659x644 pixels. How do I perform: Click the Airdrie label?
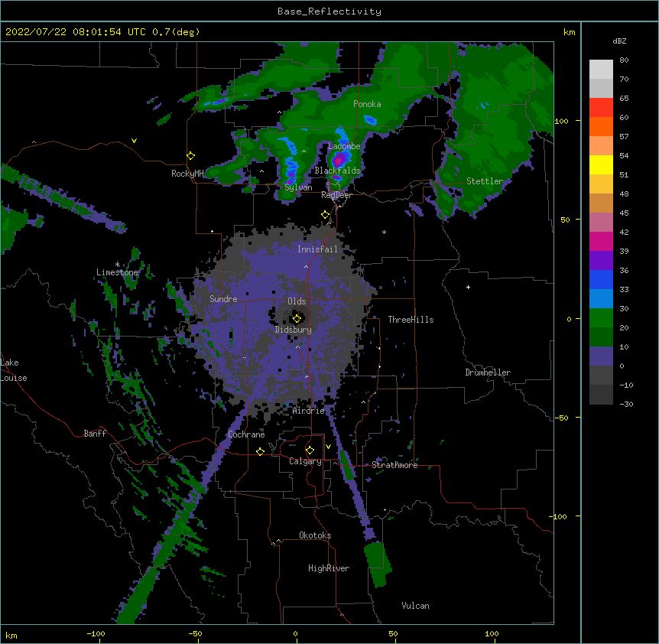click(x=309, y=411)
